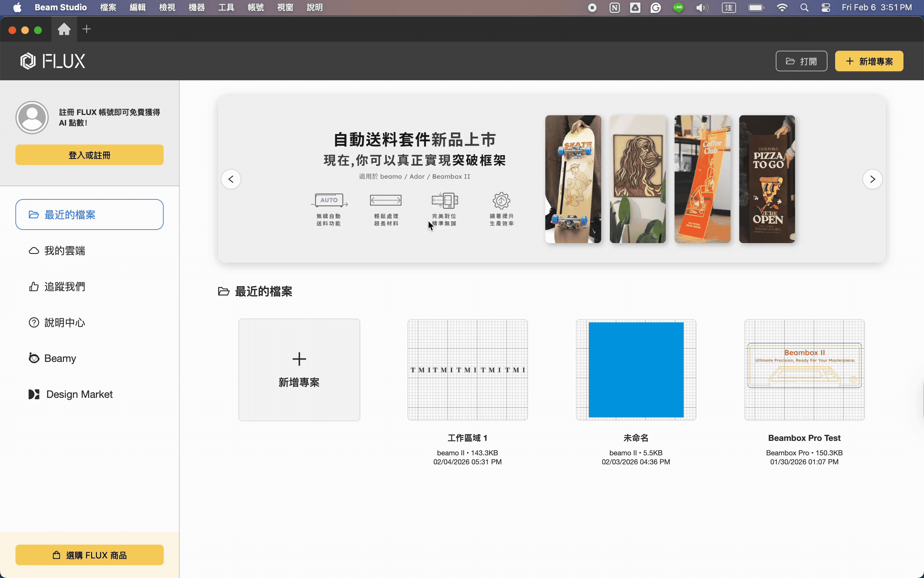Open the home tab icon

click(64, 29)
